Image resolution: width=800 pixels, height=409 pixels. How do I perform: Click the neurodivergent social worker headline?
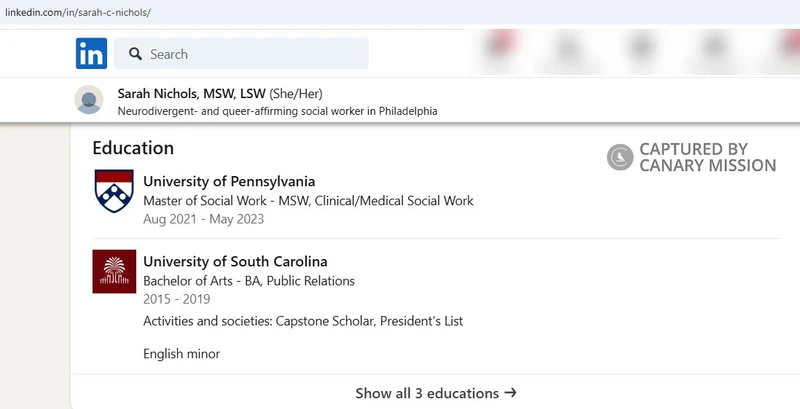[x=277, y=111]
